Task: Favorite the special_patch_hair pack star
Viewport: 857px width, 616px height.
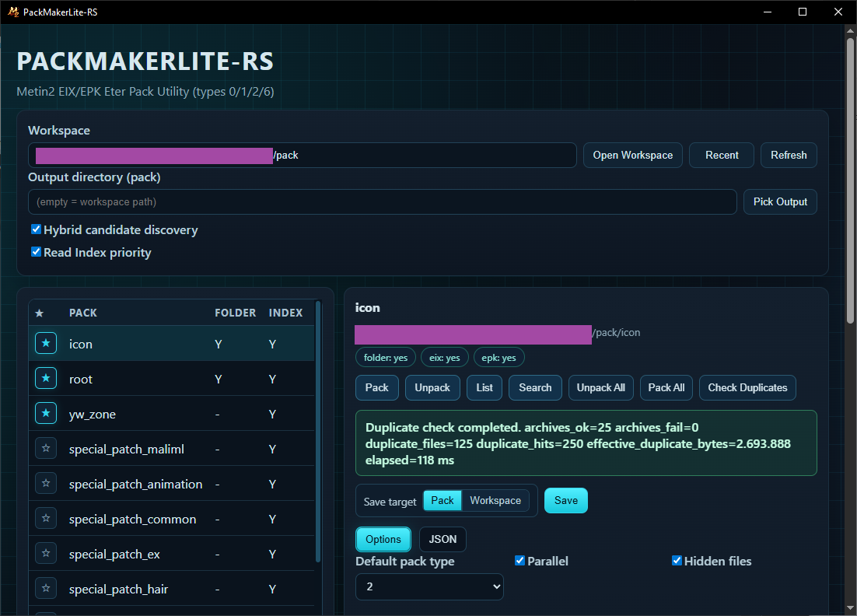Action: [46, 588]
